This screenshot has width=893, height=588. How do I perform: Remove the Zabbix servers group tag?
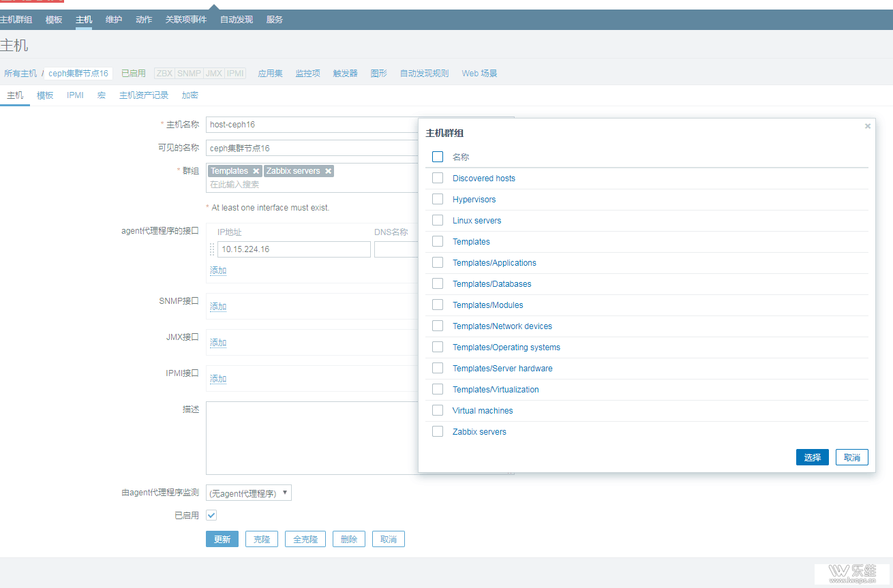pos(328,171)
